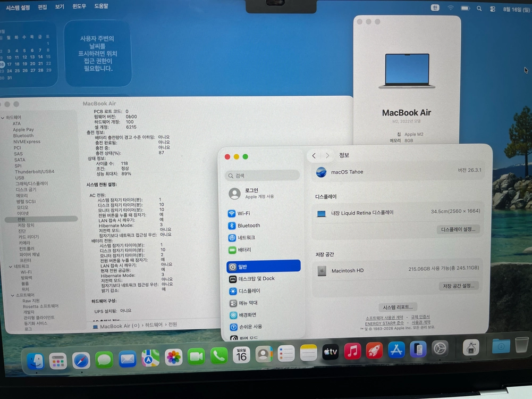Select NVMExpress in System Report sidebar

coord(27,142)
